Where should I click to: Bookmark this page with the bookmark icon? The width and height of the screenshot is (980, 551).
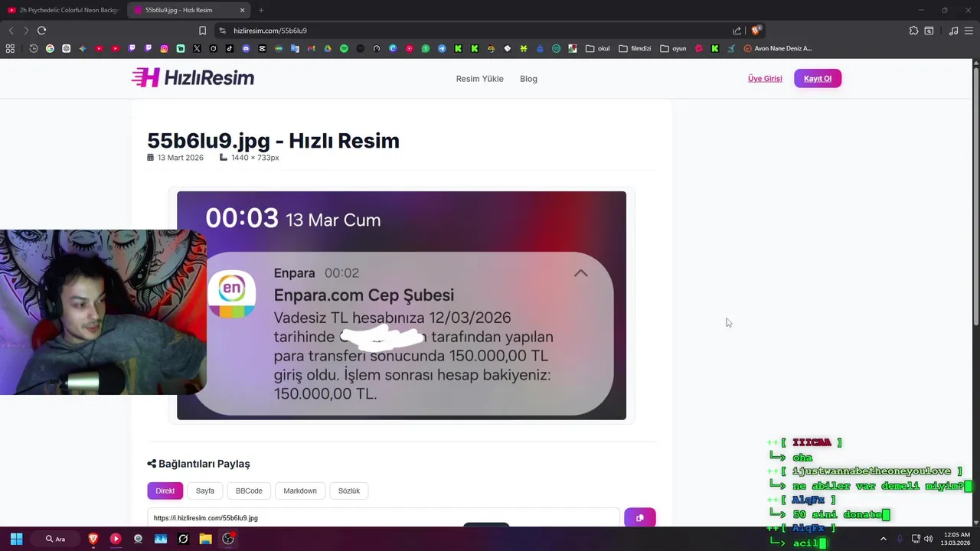(x=202, y=31)
